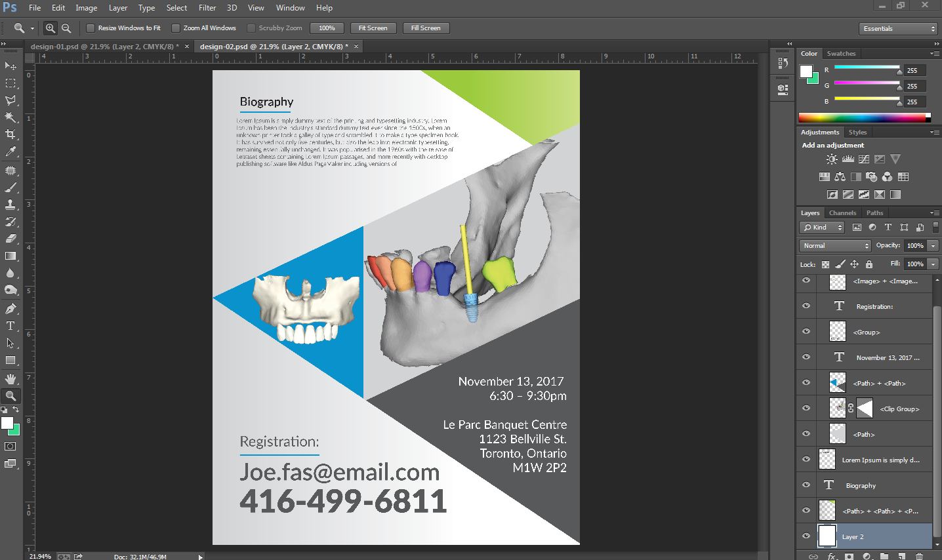The image size is (942, 560).
Task: Click the 100% zoom button
Action: tap(327, 28)
